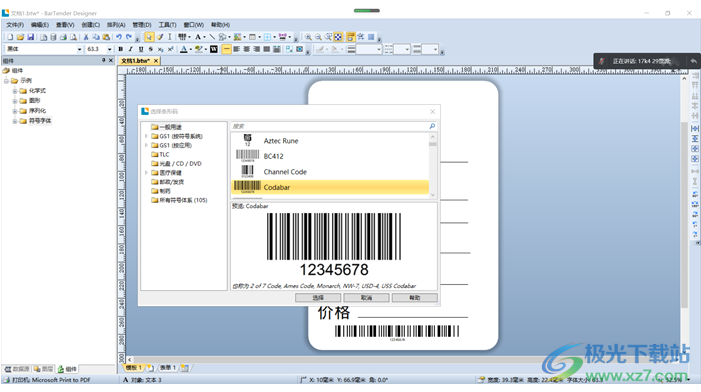Click the 取消 button in dialog
The image size is (701, 392).
tap(366, 298)
